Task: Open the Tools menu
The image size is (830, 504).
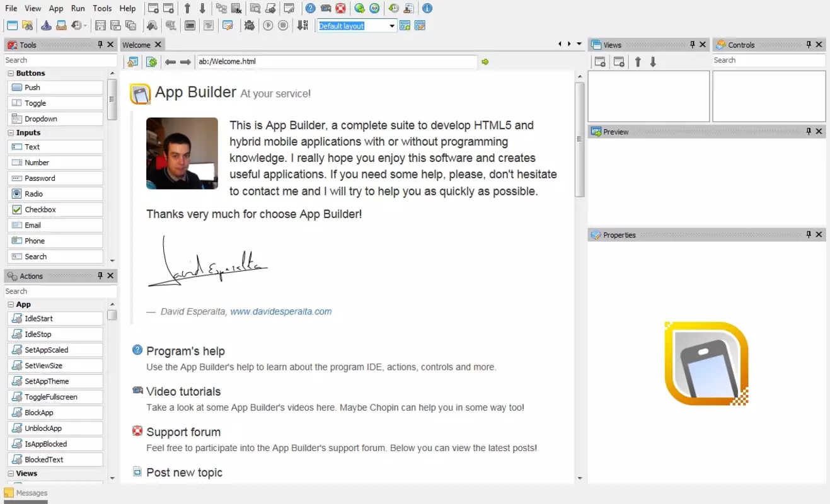Action: (x=102, y=9)
